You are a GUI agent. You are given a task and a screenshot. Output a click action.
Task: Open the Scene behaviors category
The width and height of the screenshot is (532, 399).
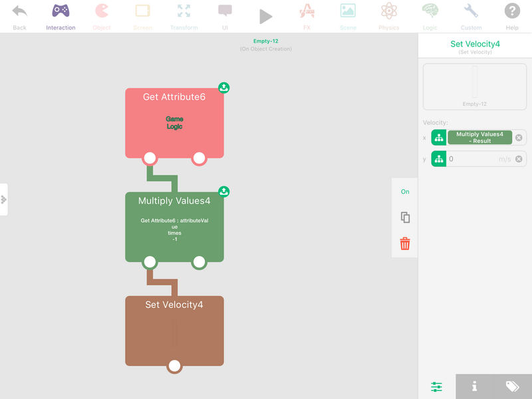pyautogui.click(x=348, y=16)
